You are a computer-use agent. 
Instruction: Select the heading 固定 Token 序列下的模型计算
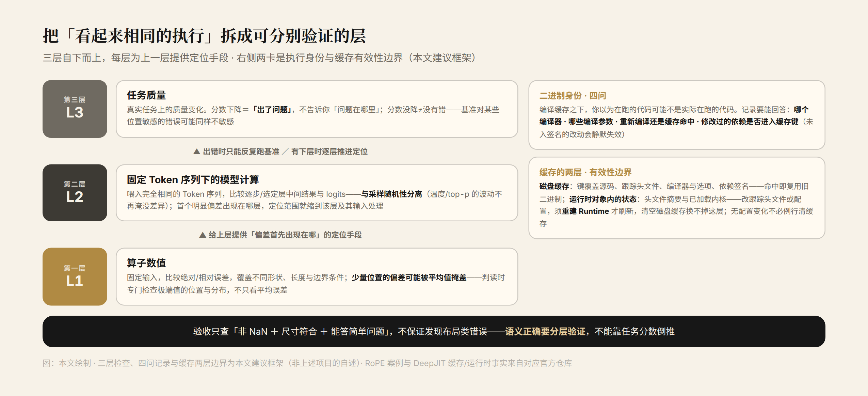pyautogui.click(x=193, y=179)
